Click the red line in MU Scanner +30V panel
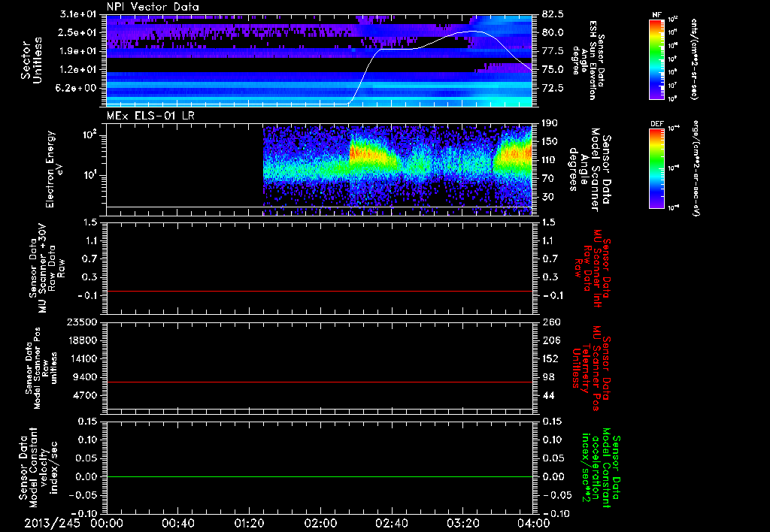The width and height of the screenshot is (770, 532). tap(319, 291)
